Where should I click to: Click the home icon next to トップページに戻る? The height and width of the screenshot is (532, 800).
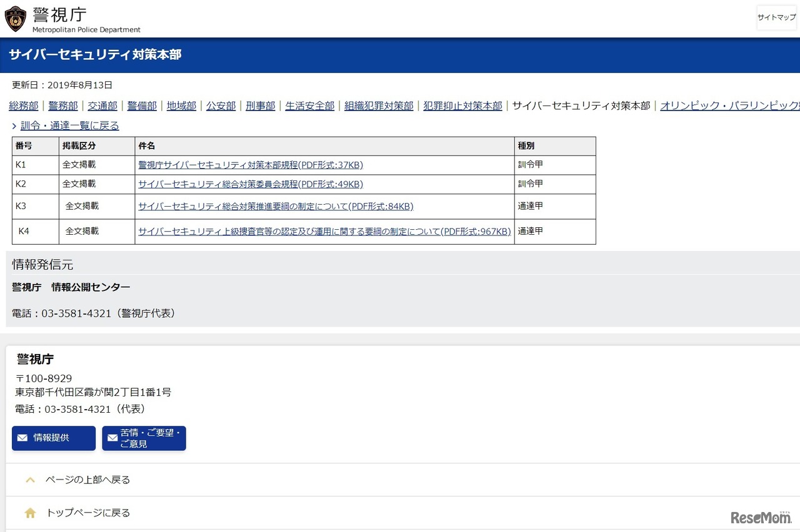(x=30, y=512)
